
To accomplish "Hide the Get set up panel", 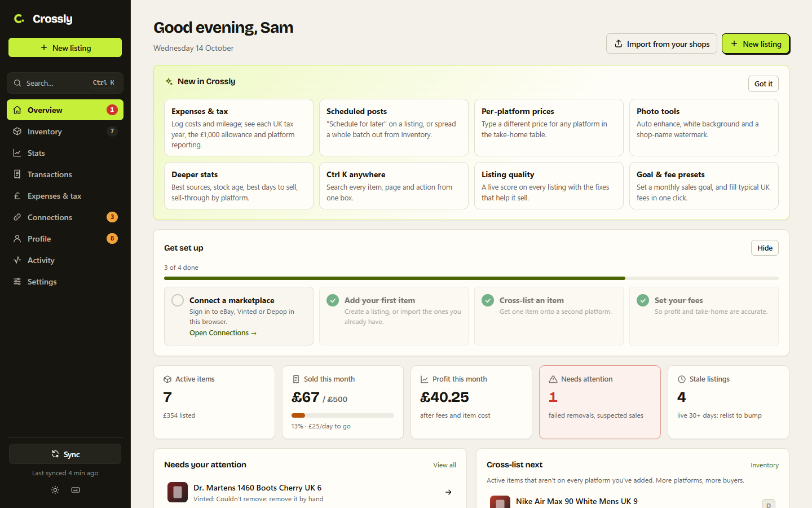I will coord(765,248).
